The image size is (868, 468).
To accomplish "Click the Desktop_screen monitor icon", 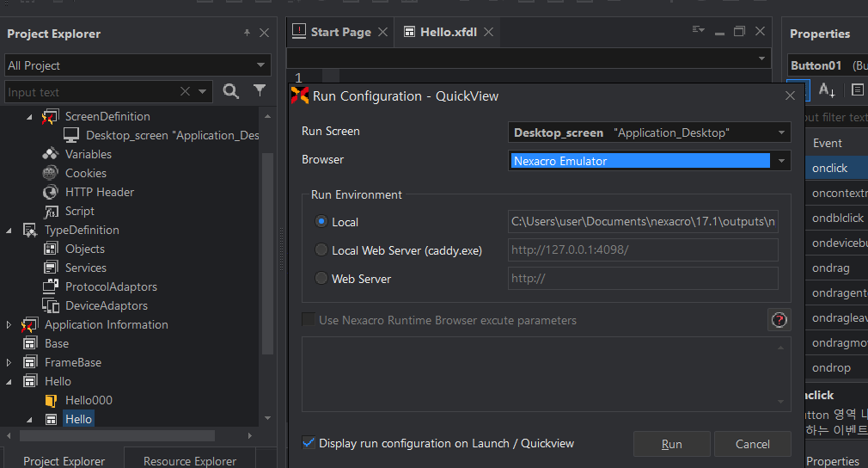I will [71, 135].
